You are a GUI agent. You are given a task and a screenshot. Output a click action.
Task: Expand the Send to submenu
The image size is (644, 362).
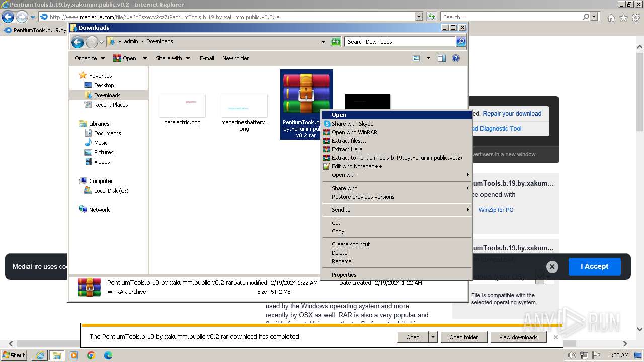(397, 210)
